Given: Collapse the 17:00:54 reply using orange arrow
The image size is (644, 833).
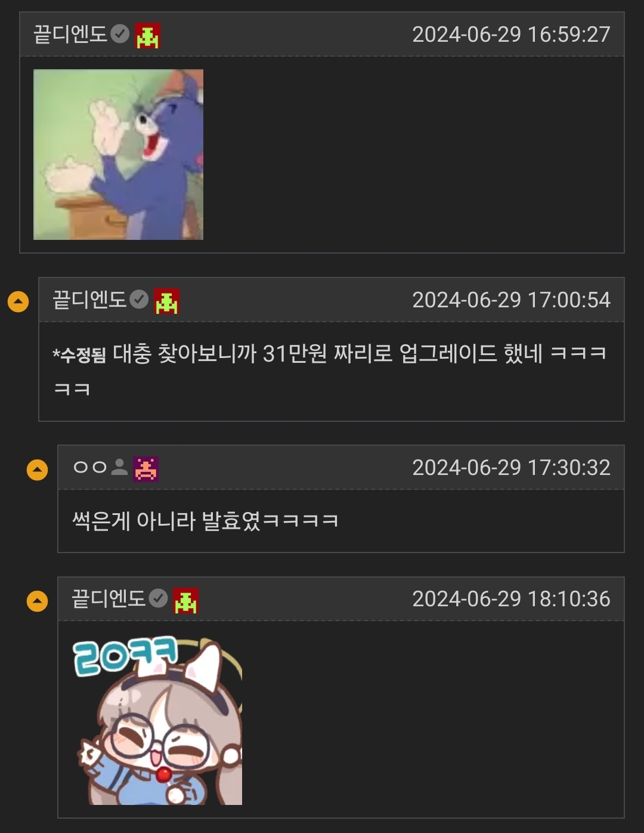Looking at the screenshot, I should click(x=18, y=302).
